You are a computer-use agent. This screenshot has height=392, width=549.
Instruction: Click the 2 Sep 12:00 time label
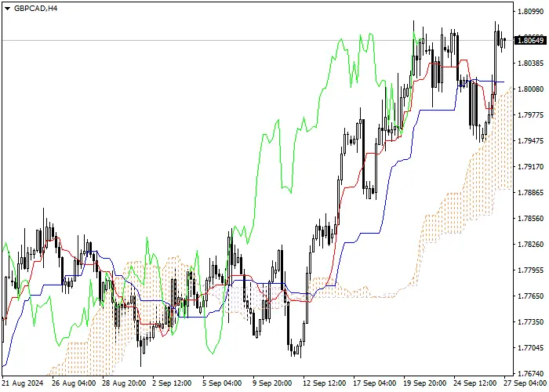[x=173, y=383]
